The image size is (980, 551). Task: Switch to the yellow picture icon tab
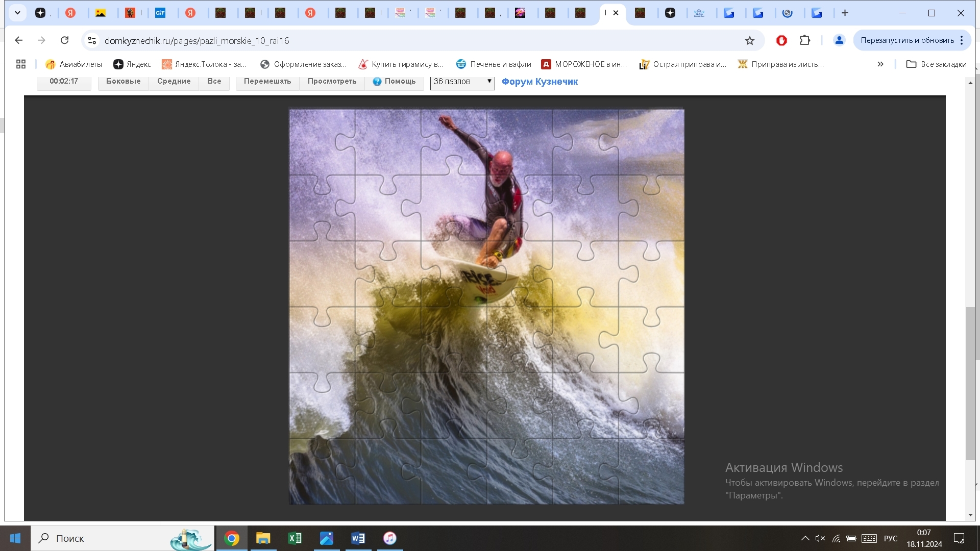pyautogui.click(x=101, y=13)
